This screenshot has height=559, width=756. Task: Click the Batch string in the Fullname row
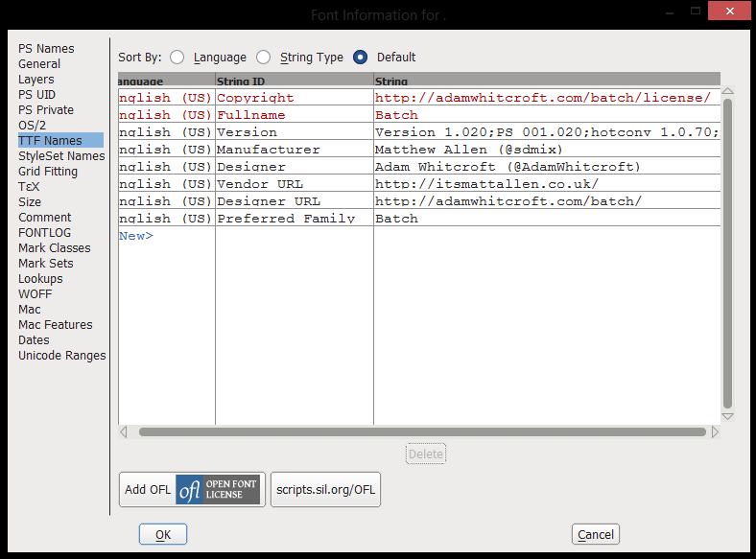coord(547,115)
